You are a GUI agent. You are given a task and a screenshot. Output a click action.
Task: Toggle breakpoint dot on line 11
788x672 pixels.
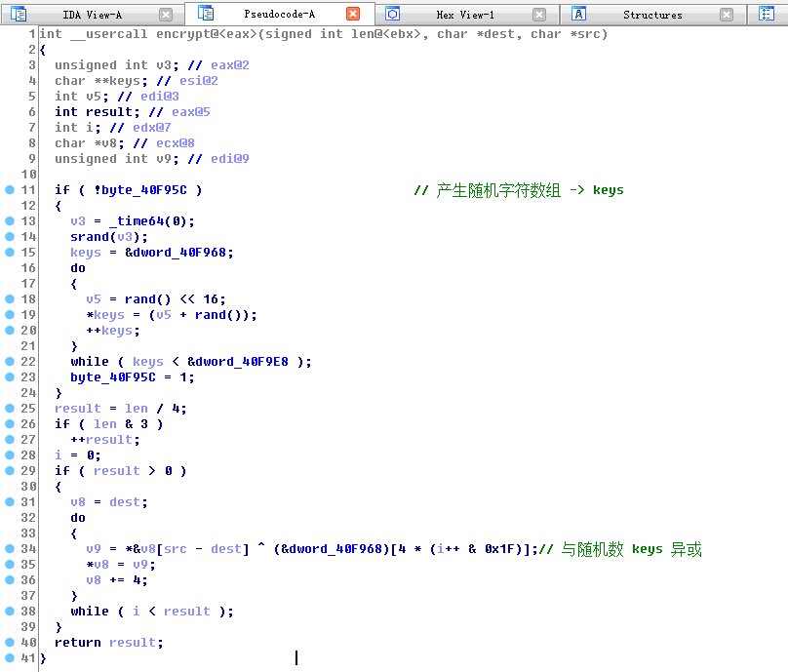pyautogui.click(x=10, y=190)
